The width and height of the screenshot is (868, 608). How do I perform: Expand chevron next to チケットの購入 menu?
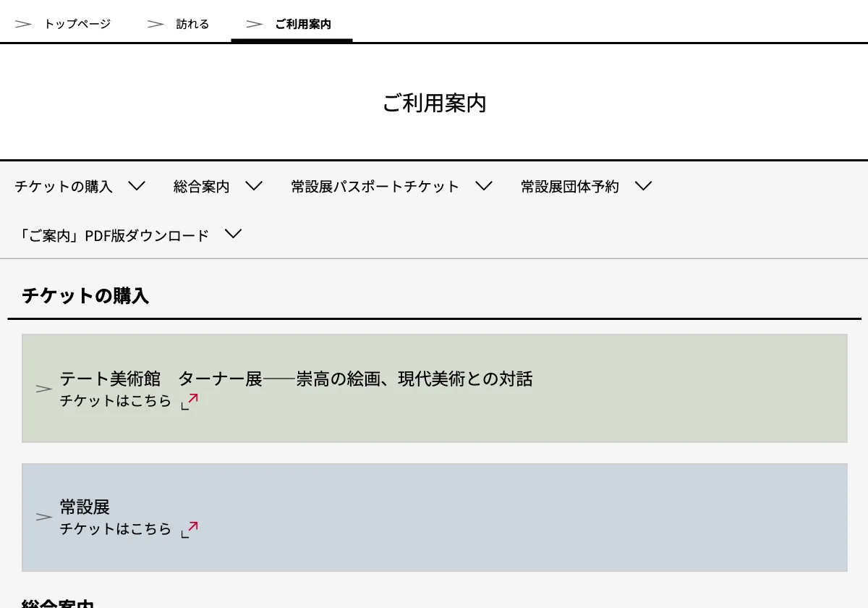[x=137, y=186]
